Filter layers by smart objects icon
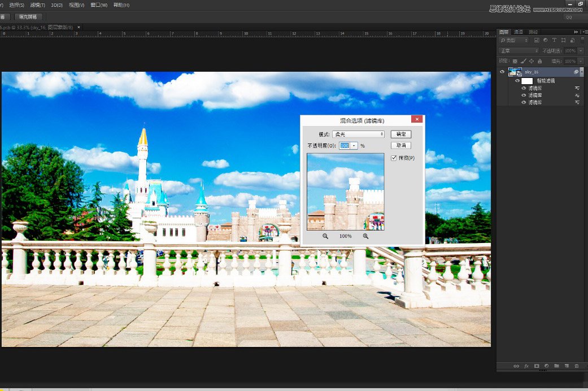Viewport: 588px width, 391px height. pyautogui.click(x=572, y=40)
